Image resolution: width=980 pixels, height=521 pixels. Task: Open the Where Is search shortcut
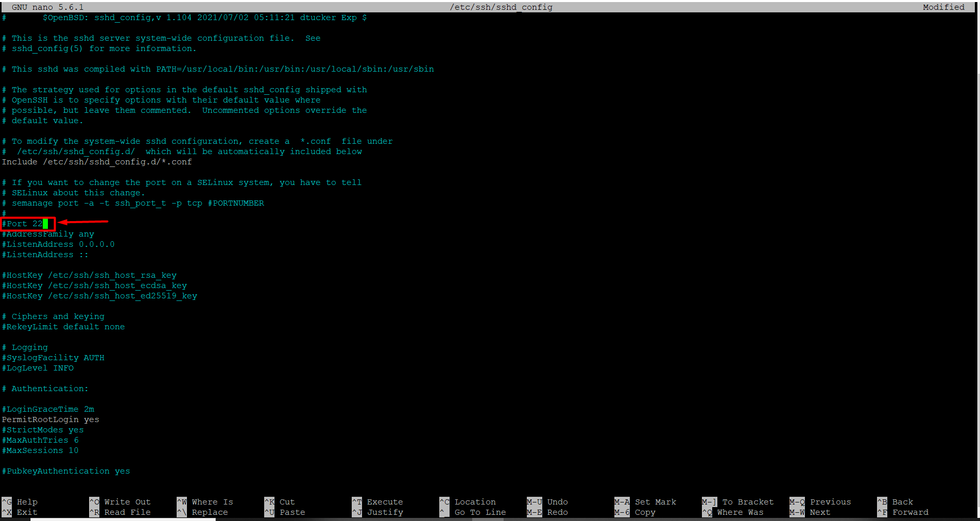pyautogui.click(x=212, y=502)
